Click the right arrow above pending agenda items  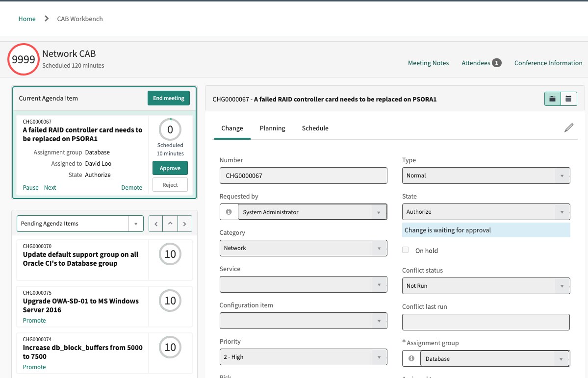[x=184, y=224]
